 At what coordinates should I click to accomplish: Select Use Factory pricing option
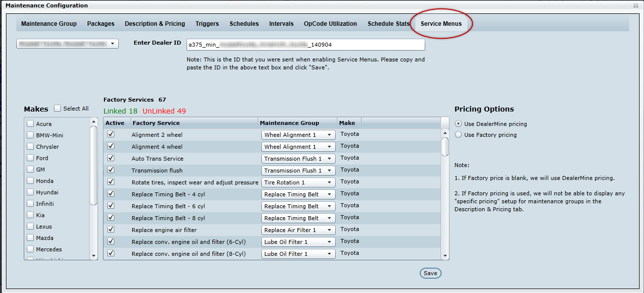pos(458,135)
